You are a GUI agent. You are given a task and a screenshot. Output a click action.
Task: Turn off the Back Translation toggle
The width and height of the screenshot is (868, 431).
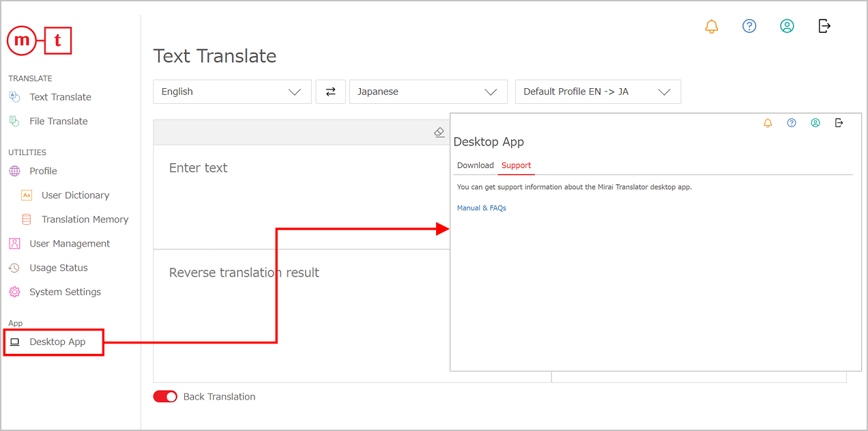point(165,396)
